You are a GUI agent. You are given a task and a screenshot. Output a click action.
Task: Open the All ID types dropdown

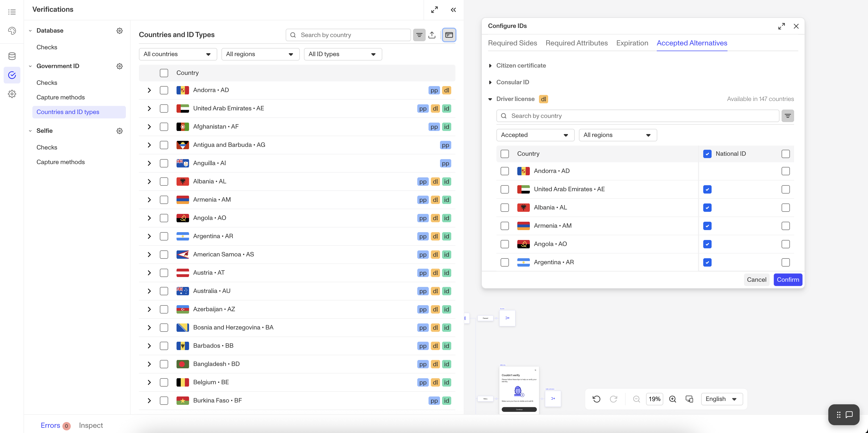pyautogui.click(x=343, y=54)
